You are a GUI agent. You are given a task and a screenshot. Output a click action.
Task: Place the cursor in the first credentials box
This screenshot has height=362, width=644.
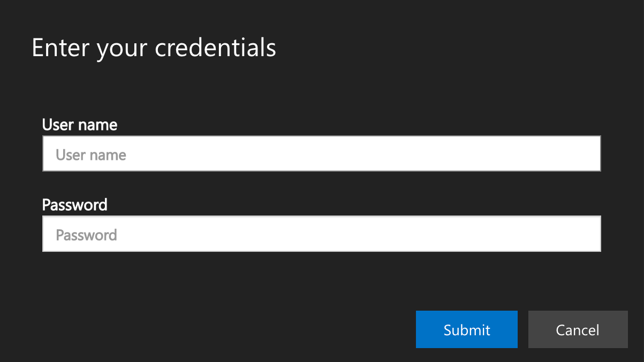click(321, 154)
